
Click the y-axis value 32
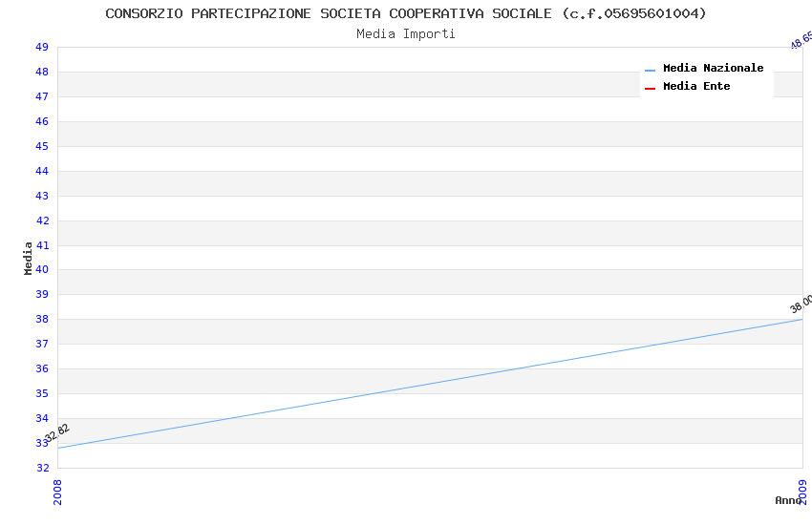coord(42,468)
